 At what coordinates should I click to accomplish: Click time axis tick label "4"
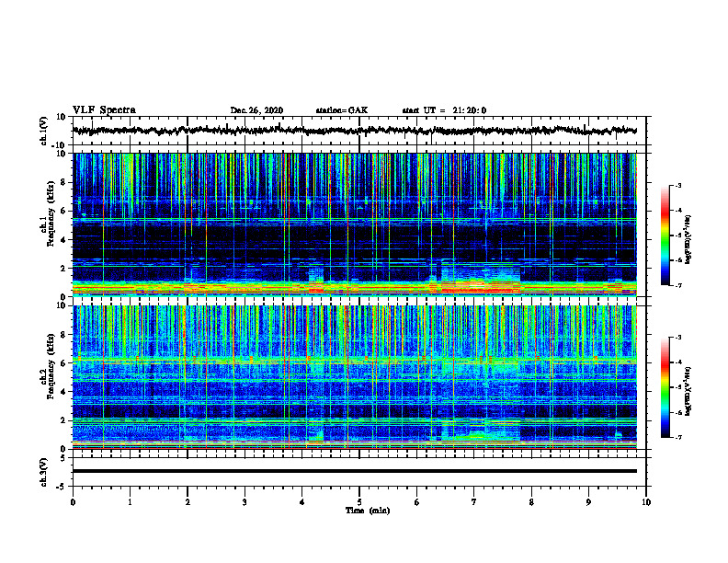coord(302,502)
